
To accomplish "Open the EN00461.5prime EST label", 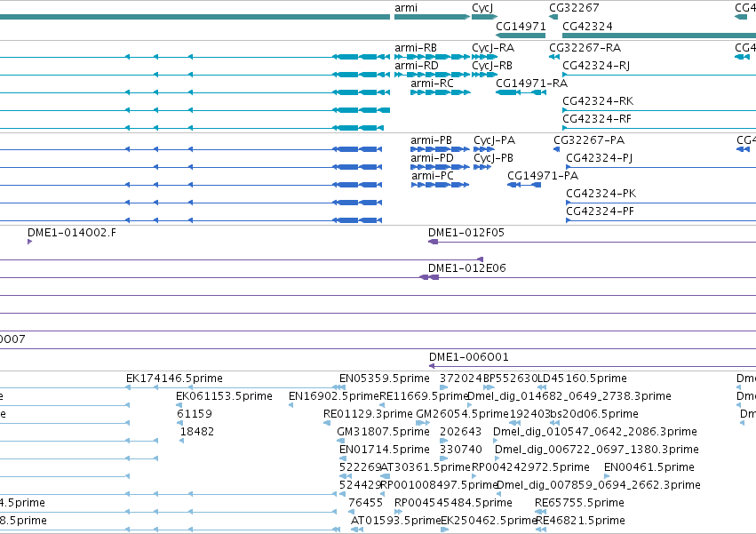I will [649, 468].
